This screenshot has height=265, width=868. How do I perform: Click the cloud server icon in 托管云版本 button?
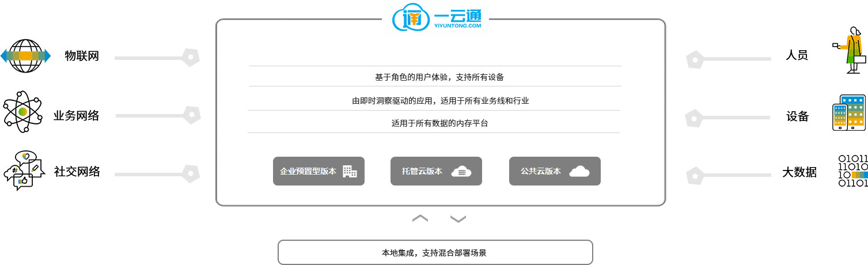point(461,171)
